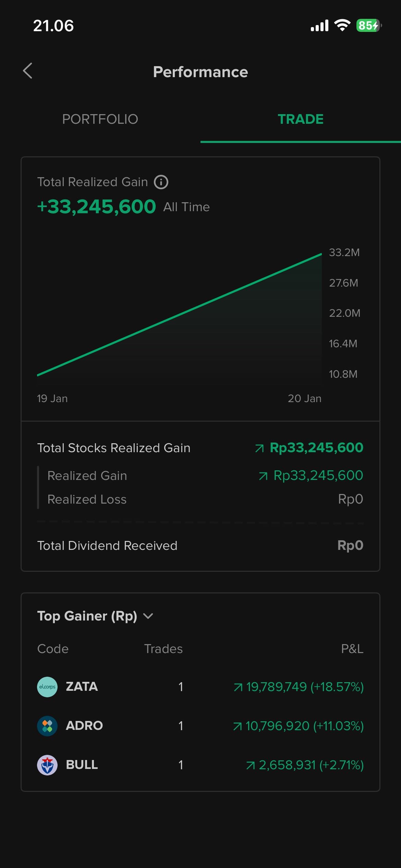Tap the Total Stocks Realized Gain amount
The height and width of the screenshot is (868, 401).
(316, 448)
